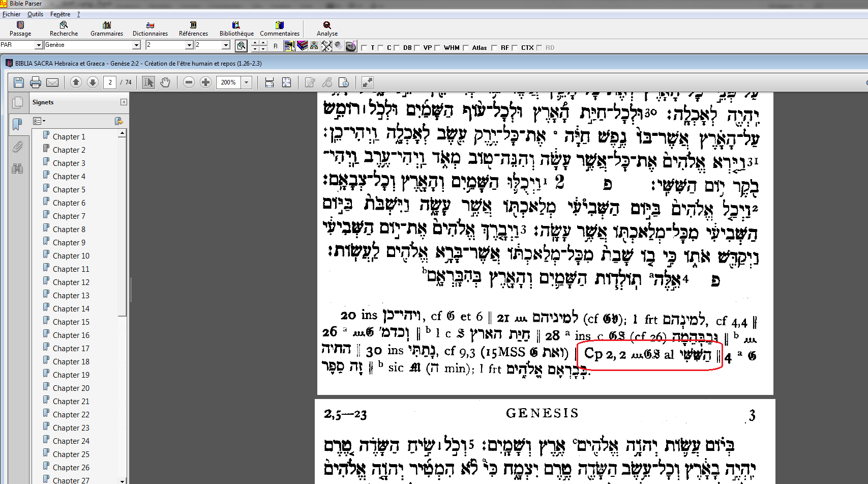Jump to Chapter 12 bookmark

point(71,282)
